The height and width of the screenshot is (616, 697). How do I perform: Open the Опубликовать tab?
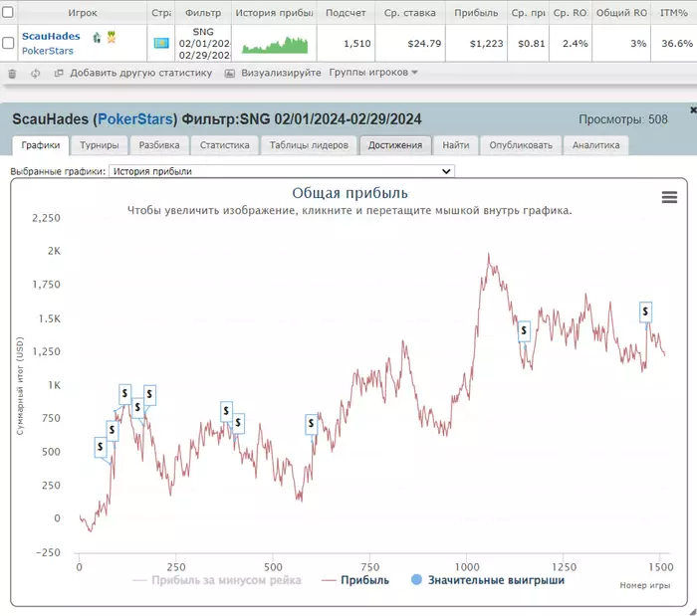521,145
